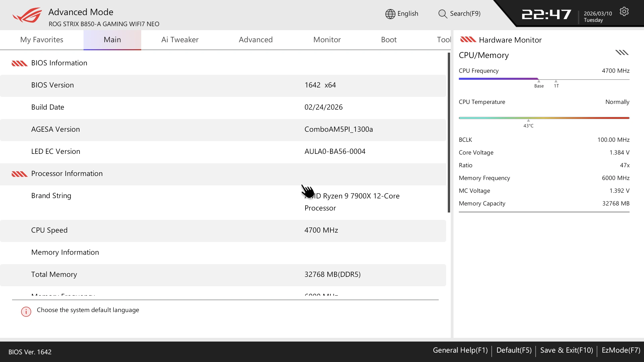Click red stripes icon beside Hardware Monitor

[468, 40]
